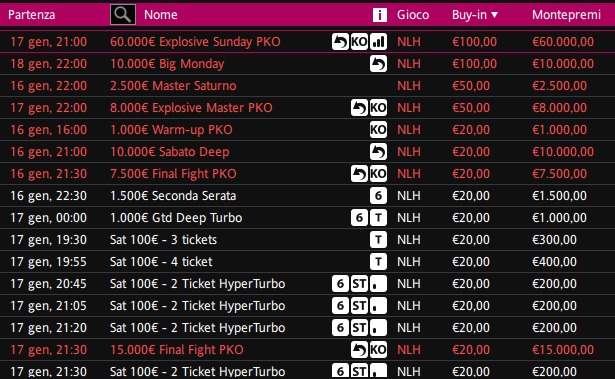Click 17 gen, 21:05 start time cell
The image size is (615, 379).
coord(49,305)
